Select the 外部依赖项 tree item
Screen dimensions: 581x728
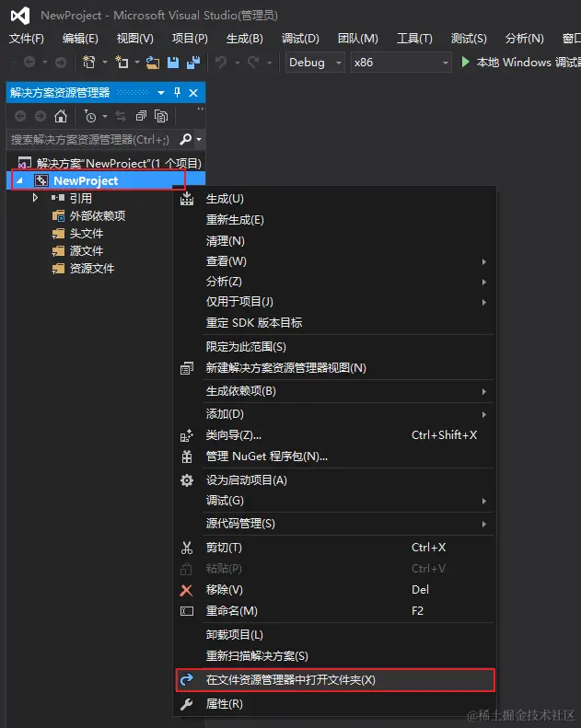click(x=88, y=216)
